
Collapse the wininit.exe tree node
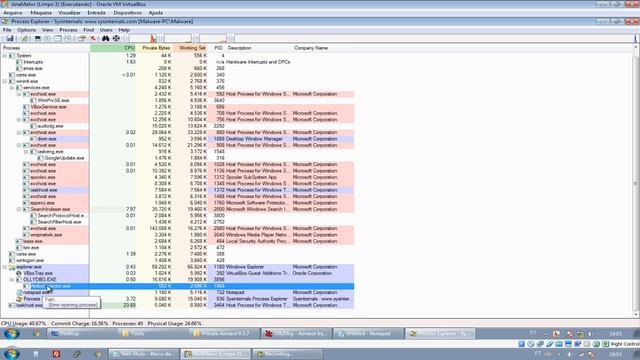pos(5,81)
